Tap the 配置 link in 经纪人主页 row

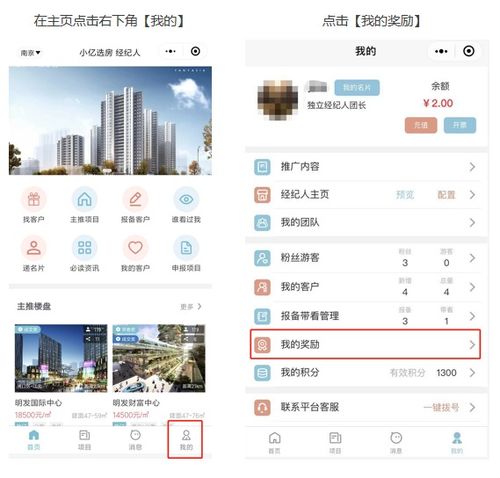coord(446,195)
